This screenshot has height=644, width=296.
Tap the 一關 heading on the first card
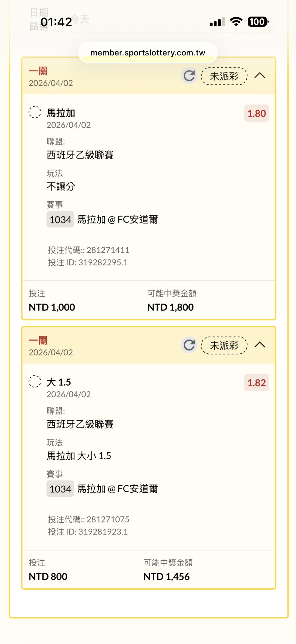pyautogui.click(x=38, y=71)
